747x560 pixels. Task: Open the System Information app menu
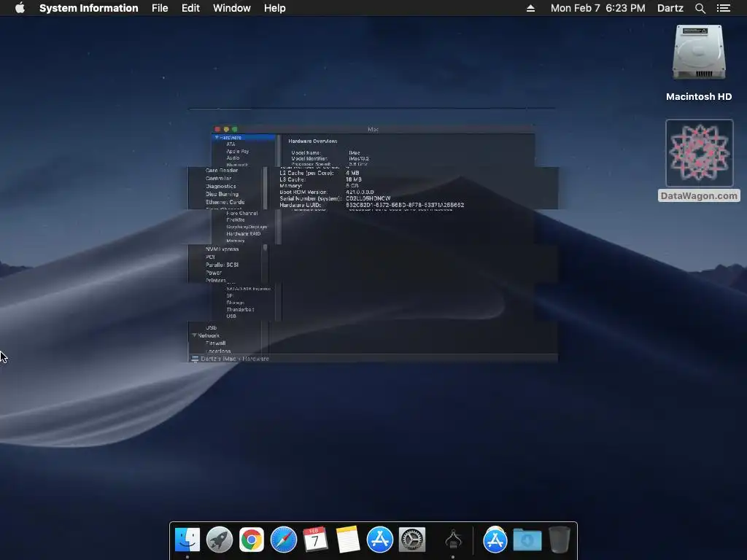point(88,8)
